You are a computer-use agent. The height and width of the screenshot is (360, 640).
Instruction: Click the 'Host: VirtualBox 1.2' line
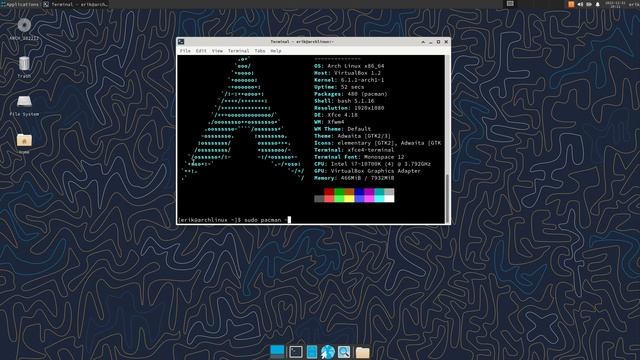(x=347, y=73)
